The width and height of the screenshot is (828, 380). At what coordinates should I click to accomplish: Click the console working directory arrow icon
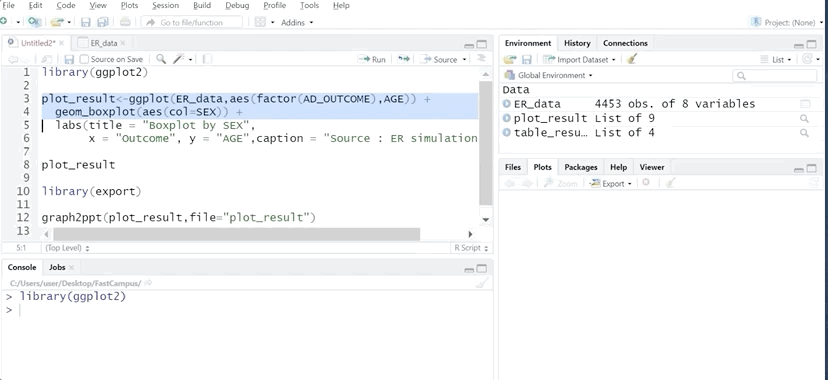(x=148, y=283)
